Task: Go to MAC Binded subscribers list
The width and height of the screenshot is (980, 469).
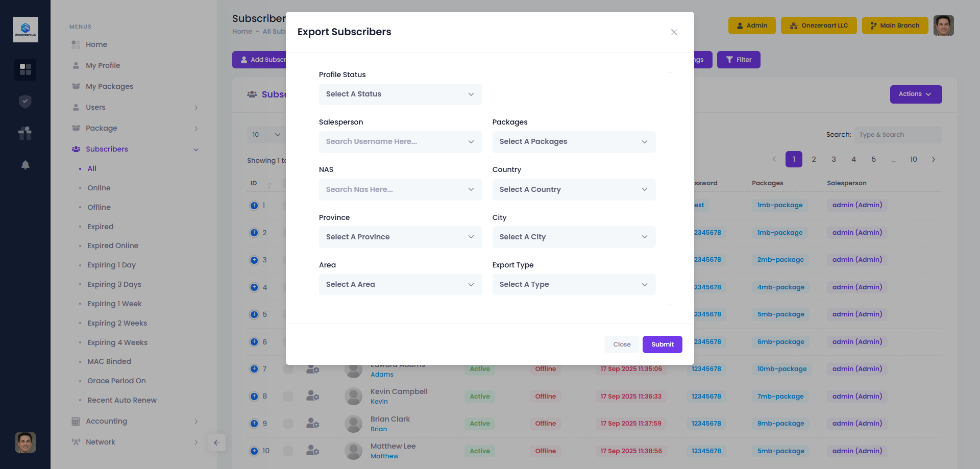Action: click(109, 361)
